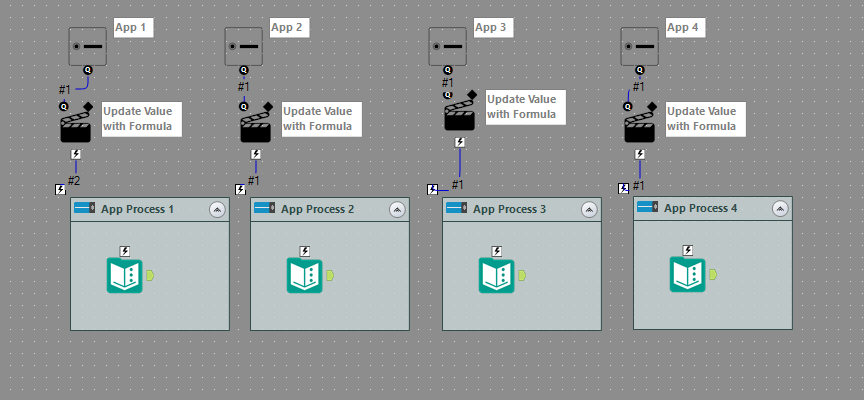This screenshot has height=400, width=864.
Task: Select the App 3 annotation label
Action: (x=494, y=27)
